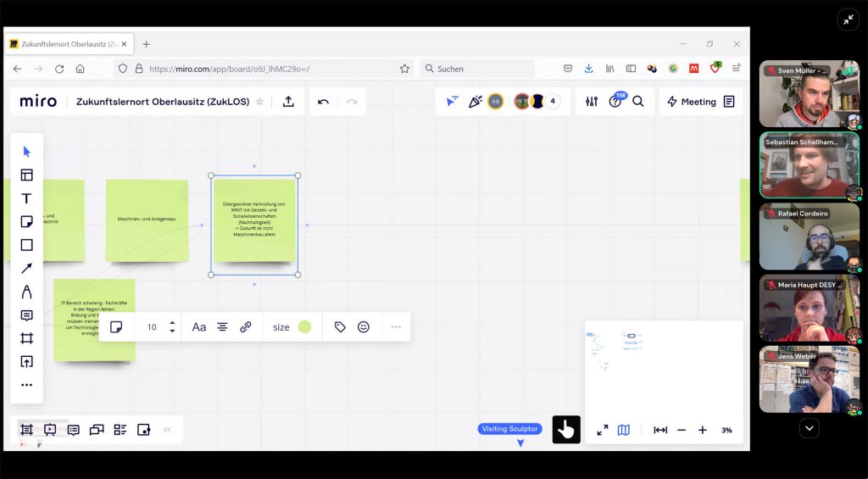
Task: Enter fullscreen mode with expand arrows
Action: coord(603,430)
